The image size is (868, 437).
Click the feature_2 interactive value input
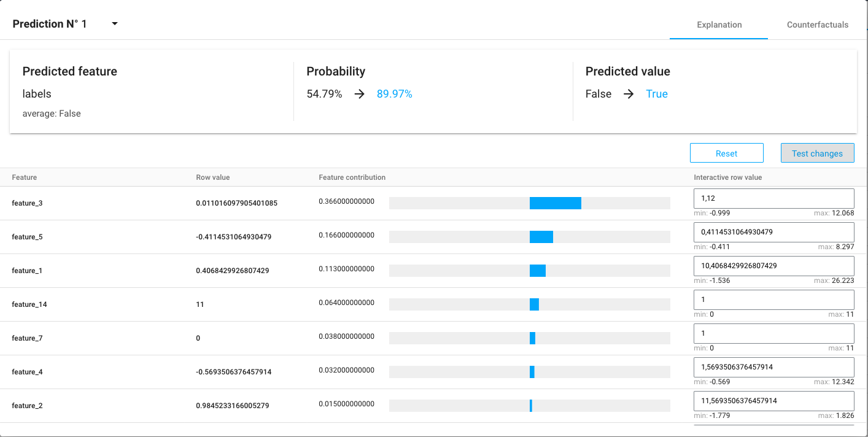coord(773,401)
